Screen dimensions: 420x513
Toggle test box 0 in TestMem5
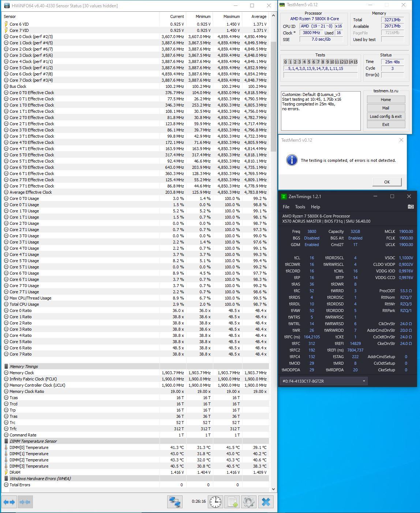coord(286,62)
